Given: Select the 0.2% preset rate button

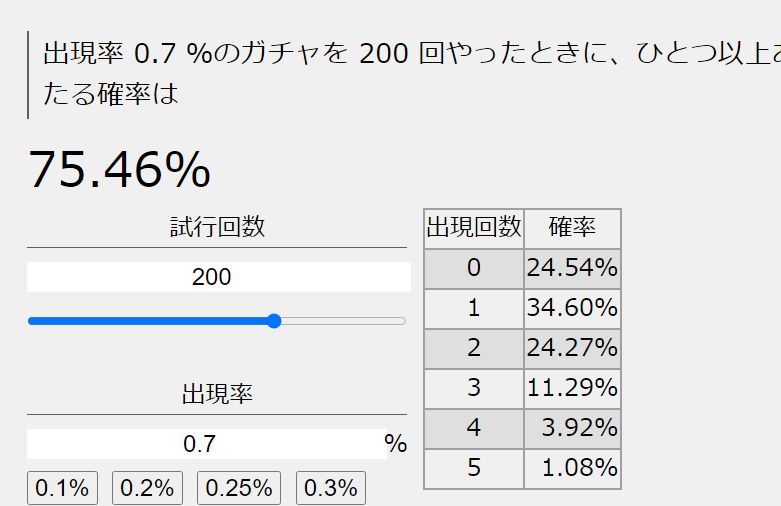Looking at the screenshot, I should 147,488.
